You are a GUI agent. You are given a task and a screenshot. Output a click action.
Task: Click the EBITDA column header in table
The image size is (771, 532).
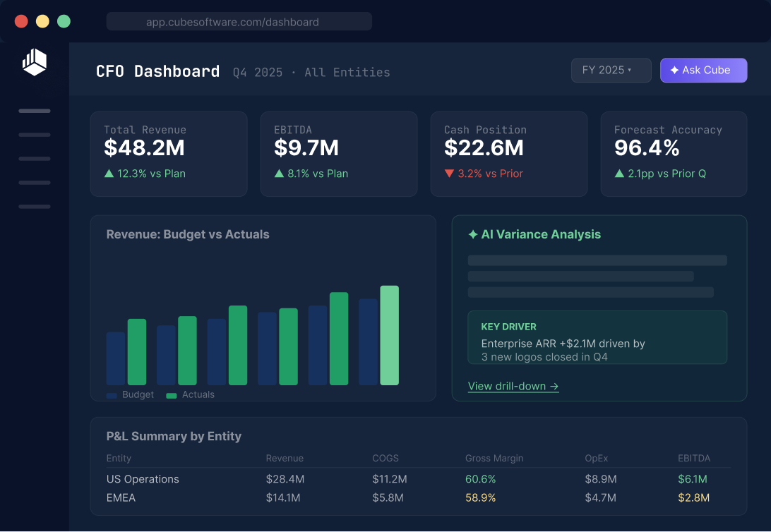pyautogui.click(x=694, y=459)
